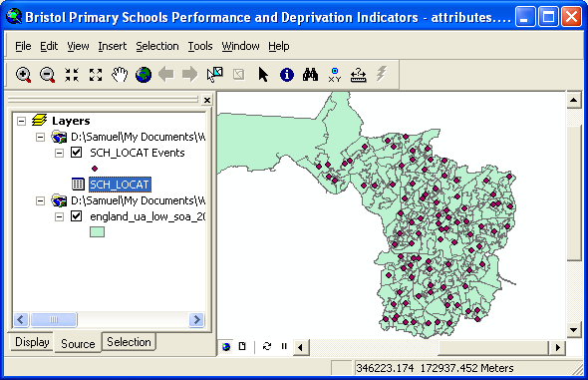This screenshot has width=588, height=380.
Task: Click the magenta diamond point symbol
Action: [x=95, y=169]
